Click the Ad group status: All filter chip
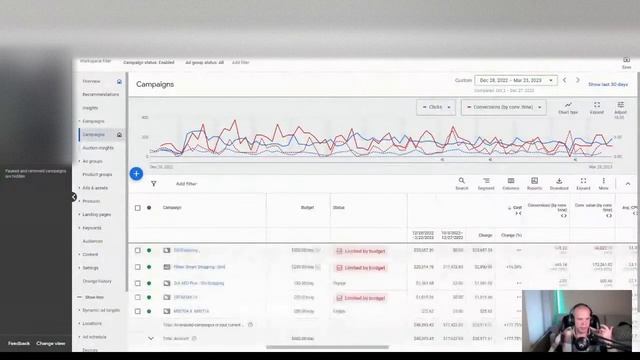 point(204,62)
